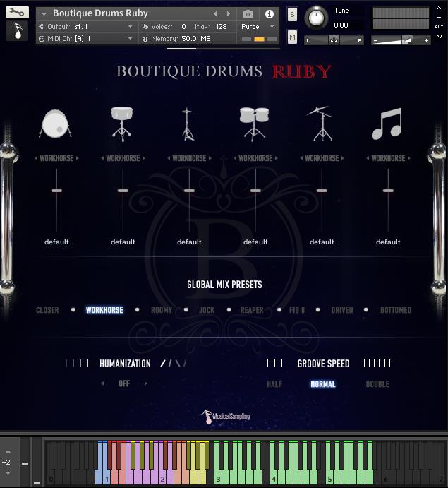
Task: Select next grooves mix preset arrow
Action: point(408,158)
